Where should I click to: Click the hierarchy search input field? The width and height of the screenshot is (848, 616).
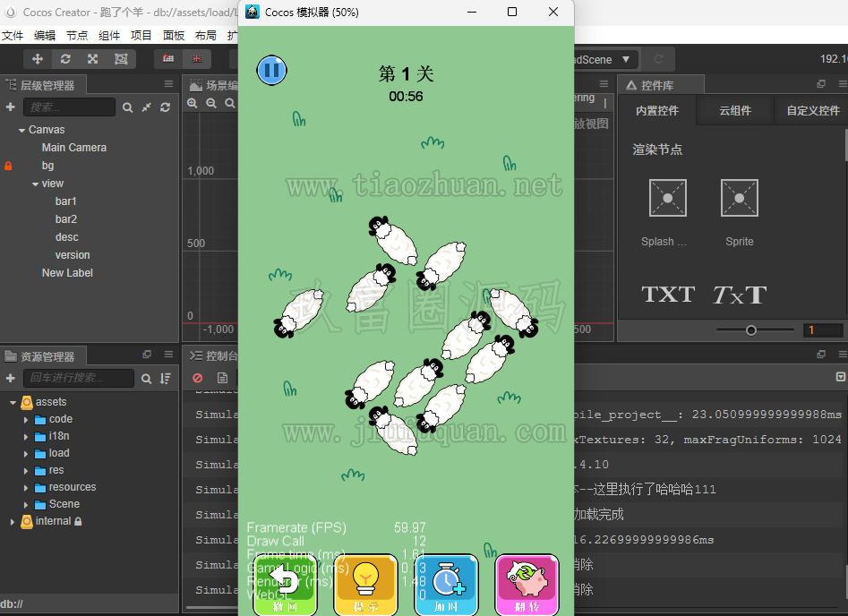69,107
